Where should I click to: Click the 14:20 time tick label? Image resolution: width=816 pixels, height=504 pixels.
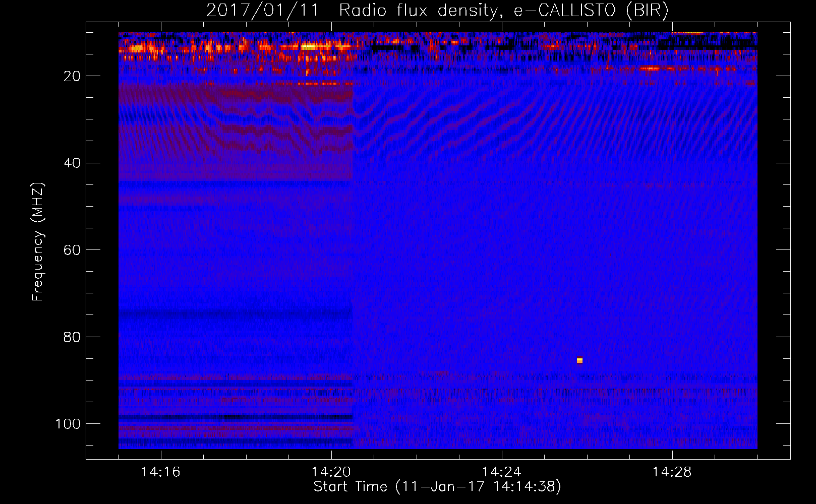(331, 472)
